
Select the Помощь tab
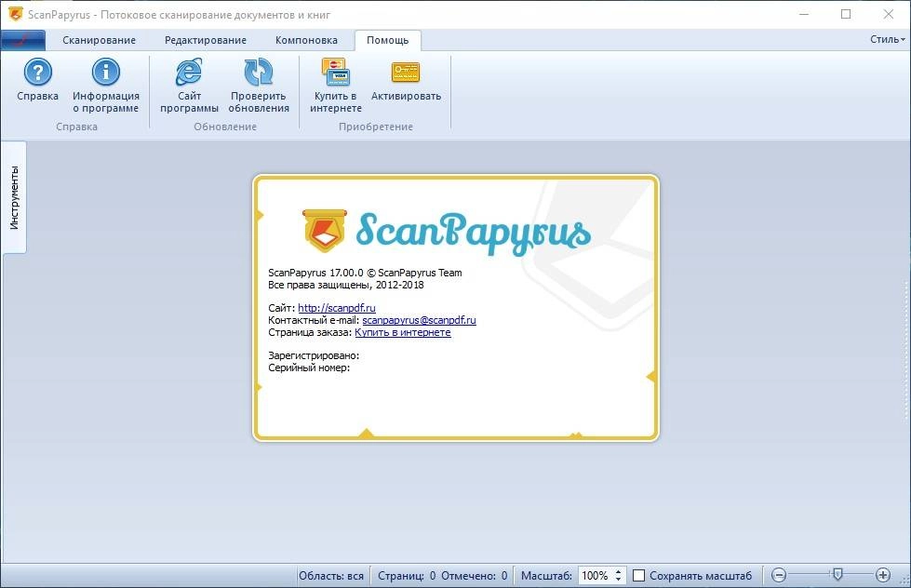coord(387,40)
